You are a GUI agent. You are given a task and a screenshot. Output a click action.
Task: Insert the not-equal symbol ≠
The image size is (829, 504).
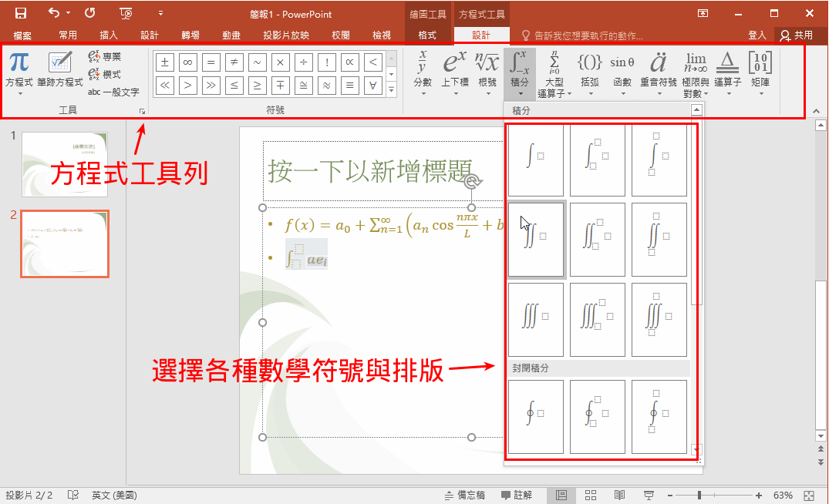(234, 62)
